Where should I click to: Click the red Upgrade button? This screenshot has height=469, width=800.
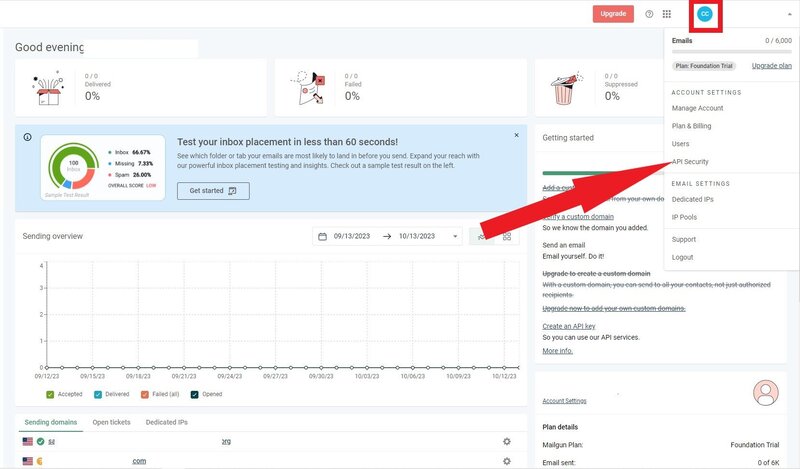point(613,14)
